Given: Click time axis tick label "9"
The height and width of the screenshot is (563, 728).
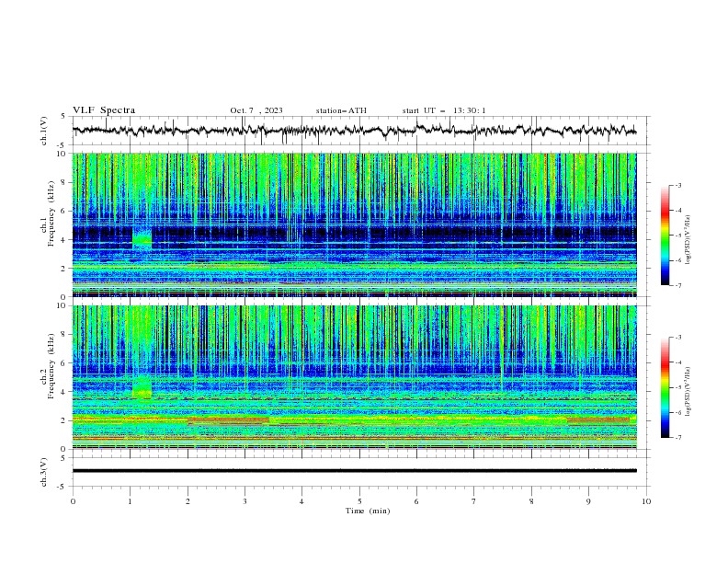Looking at the screenshot, I should [x=588, y=501].
